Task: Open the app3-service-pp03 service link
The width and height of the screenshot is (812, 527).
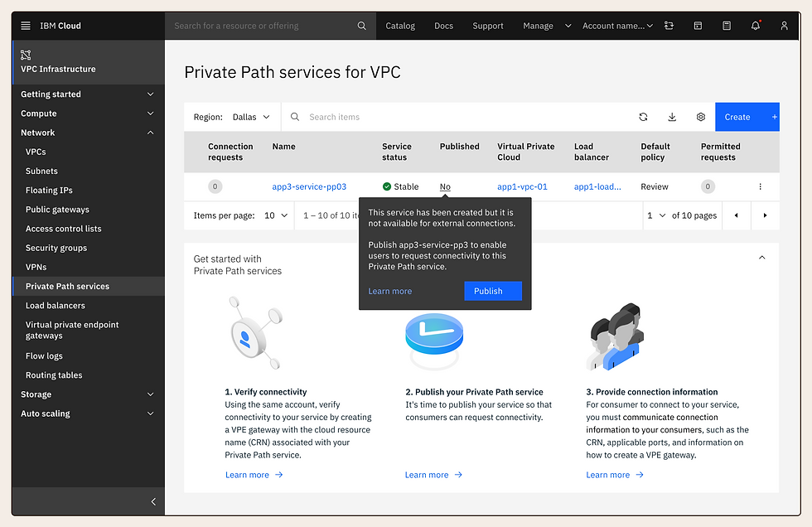Action: point(309,186)
